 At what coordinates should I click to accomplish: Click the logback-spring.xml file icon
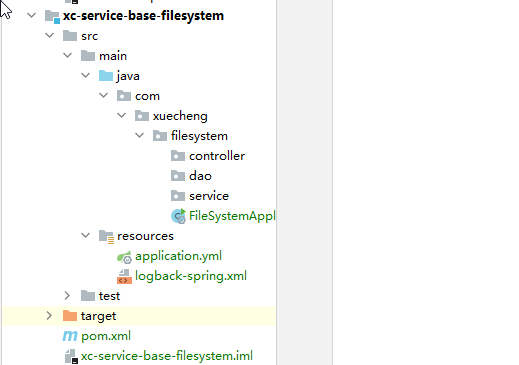coord(124,277)
